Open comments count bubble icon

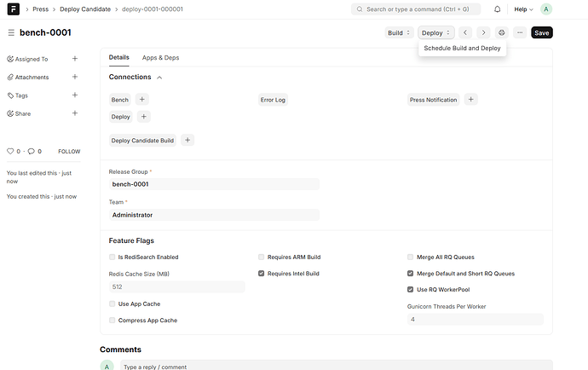32,151
